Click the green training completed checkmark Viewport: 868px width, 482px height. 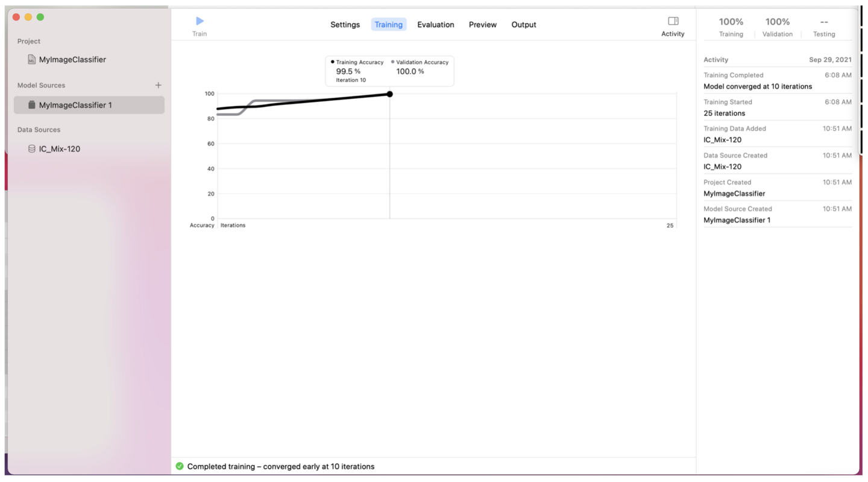click(x=180, y=466)
